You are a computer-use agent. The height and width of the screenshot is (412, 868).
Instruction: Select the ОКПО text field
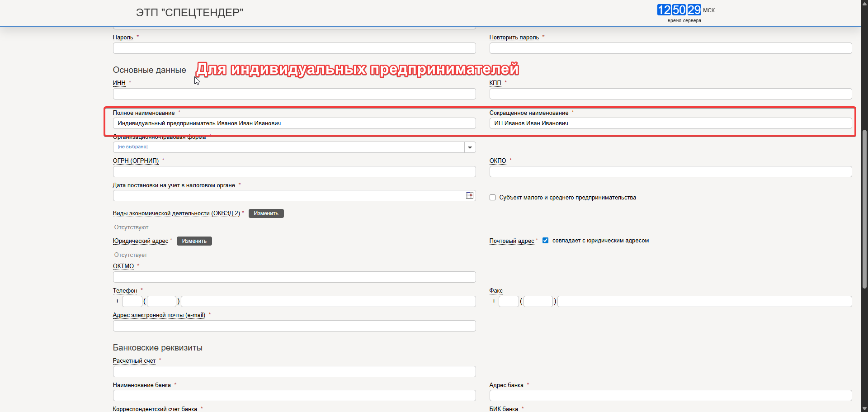[670, 172]
